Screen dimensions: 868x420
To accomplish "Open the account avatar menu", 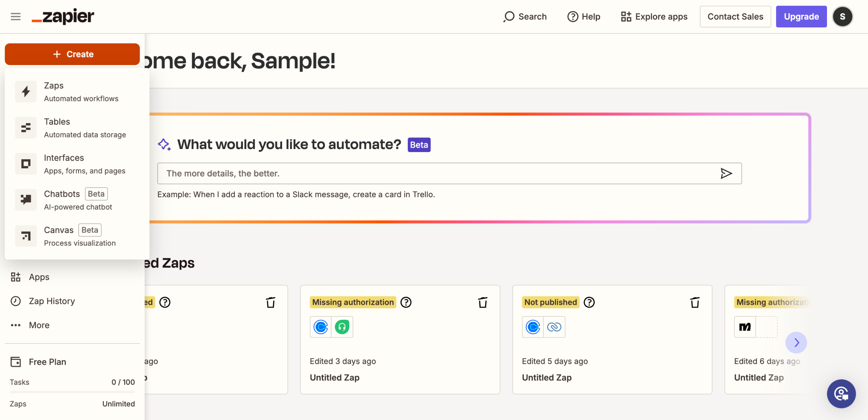I will click(843, 17).
